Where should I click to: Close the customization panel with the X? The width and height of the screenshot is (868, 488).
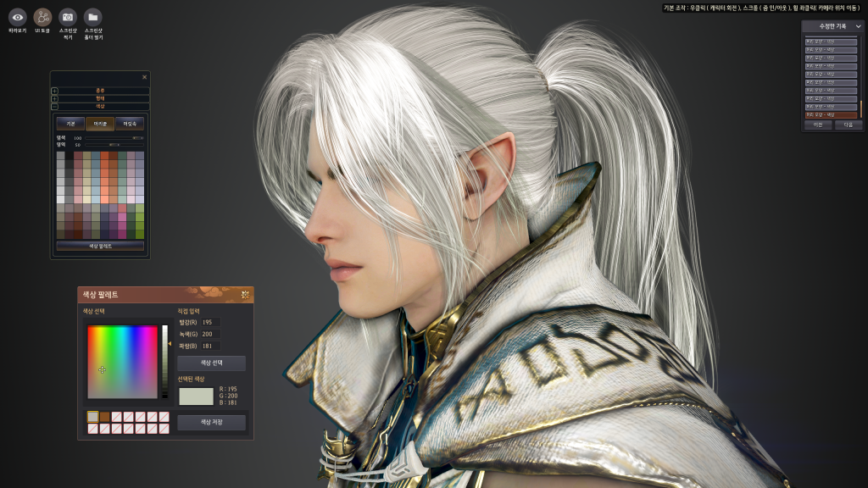tap(144, 77)
